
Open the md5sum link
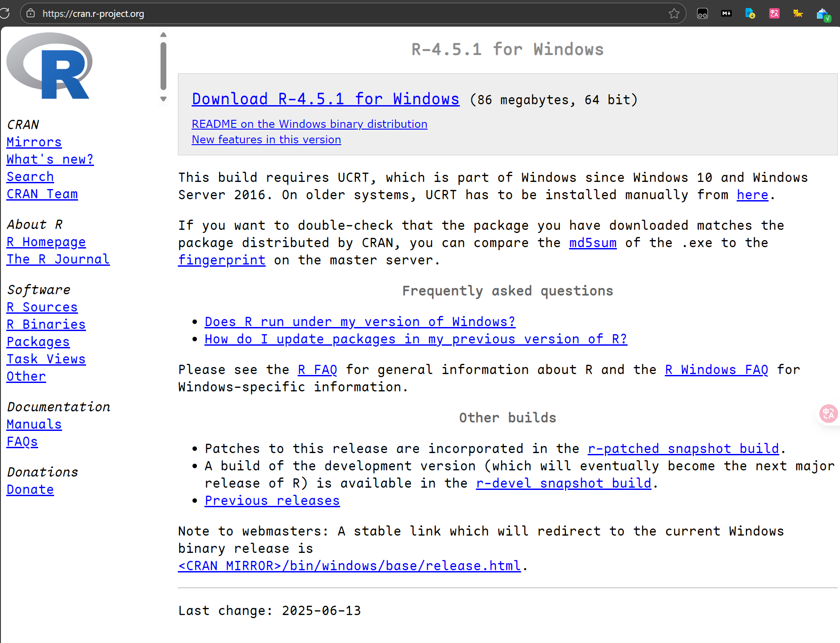click(x=593, y=243)
